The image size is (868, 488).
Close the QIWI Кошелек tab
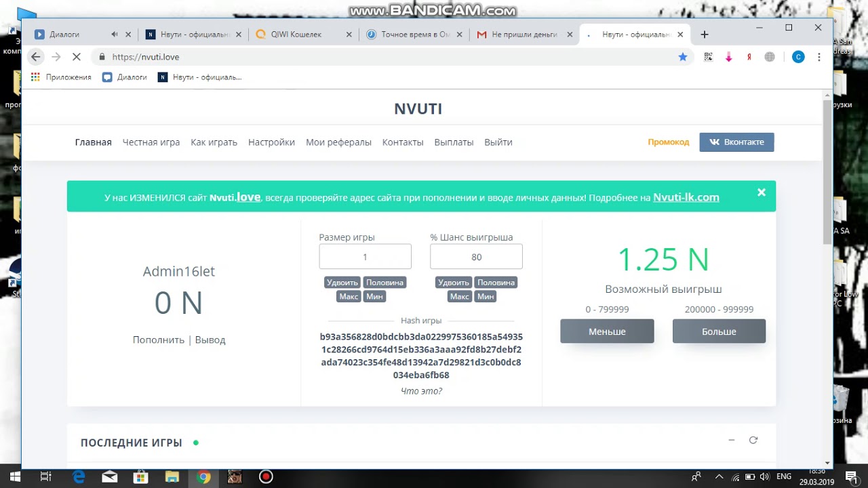coord(349,35)
